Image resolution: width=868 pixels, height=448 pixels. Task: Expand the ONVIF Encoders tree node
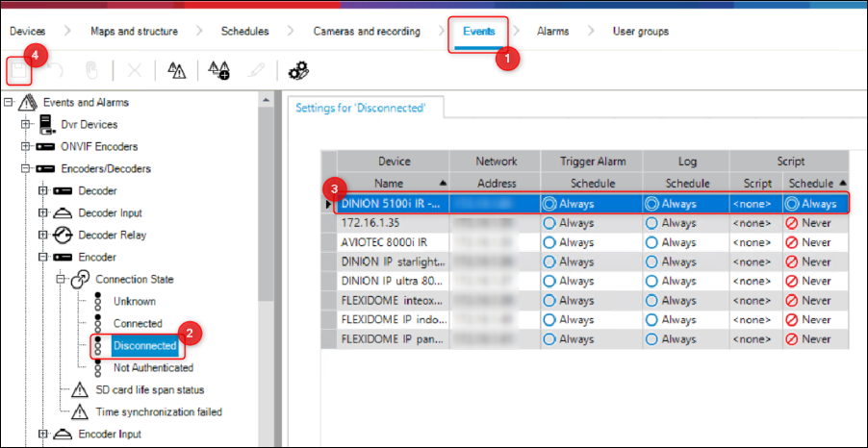(x=26, y=146)
